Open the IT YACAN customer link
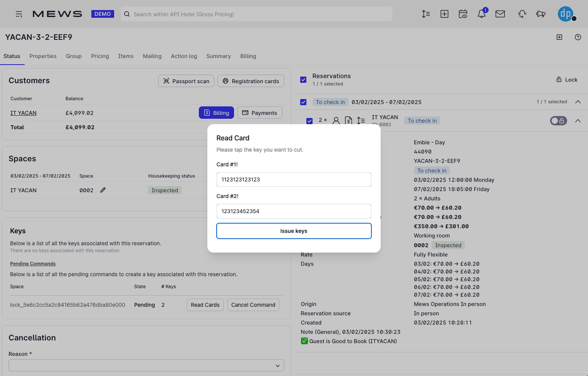Screen dimensions: 588x376 (x=23, y=113)
